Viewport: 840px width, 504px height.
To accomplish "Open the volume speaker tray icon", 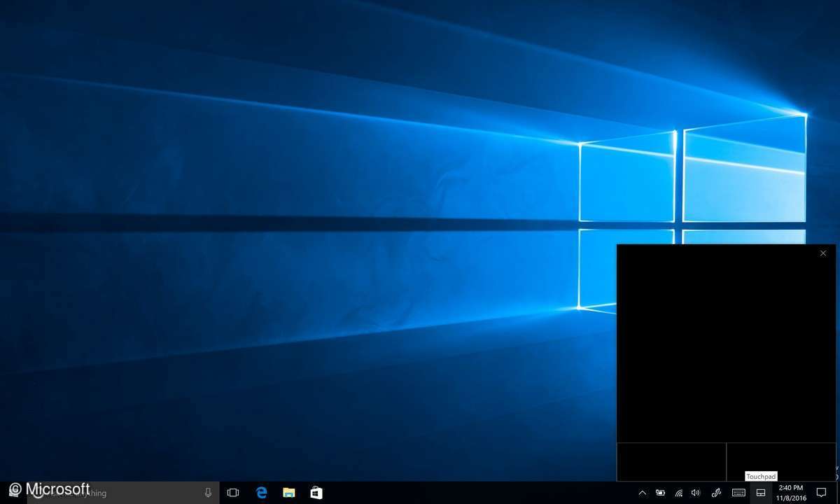I will tap(696, 493).
